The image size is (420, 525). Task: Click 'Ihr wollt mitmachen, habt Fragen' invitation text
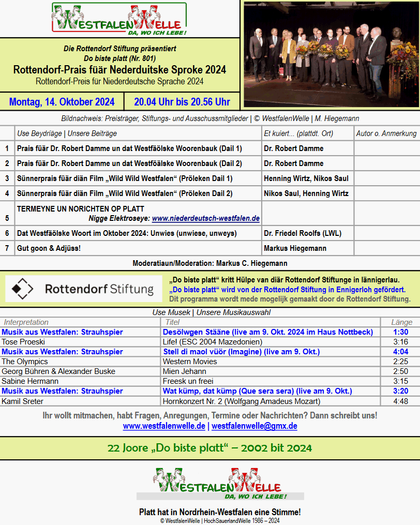210,416
